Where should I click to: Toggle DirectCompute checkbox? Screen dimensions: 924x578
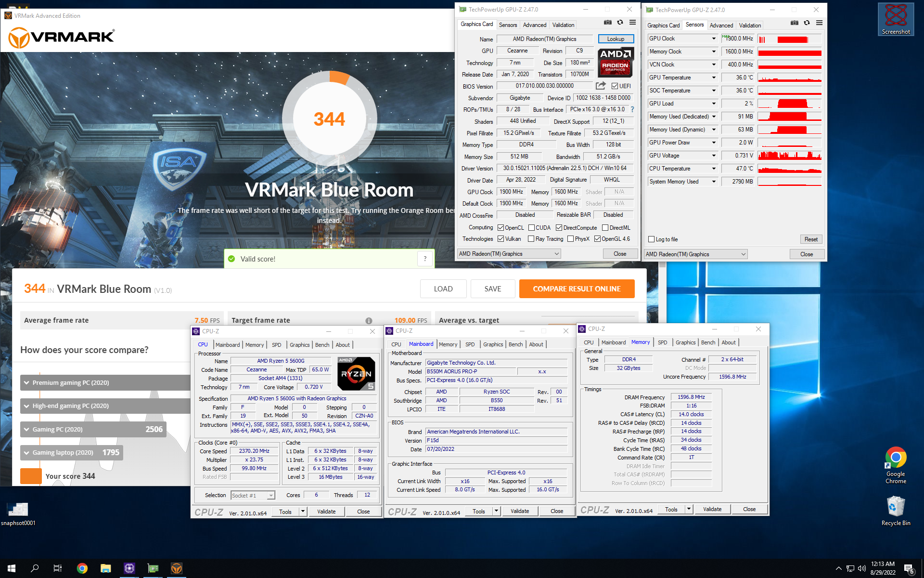click(x=559, y=228)
